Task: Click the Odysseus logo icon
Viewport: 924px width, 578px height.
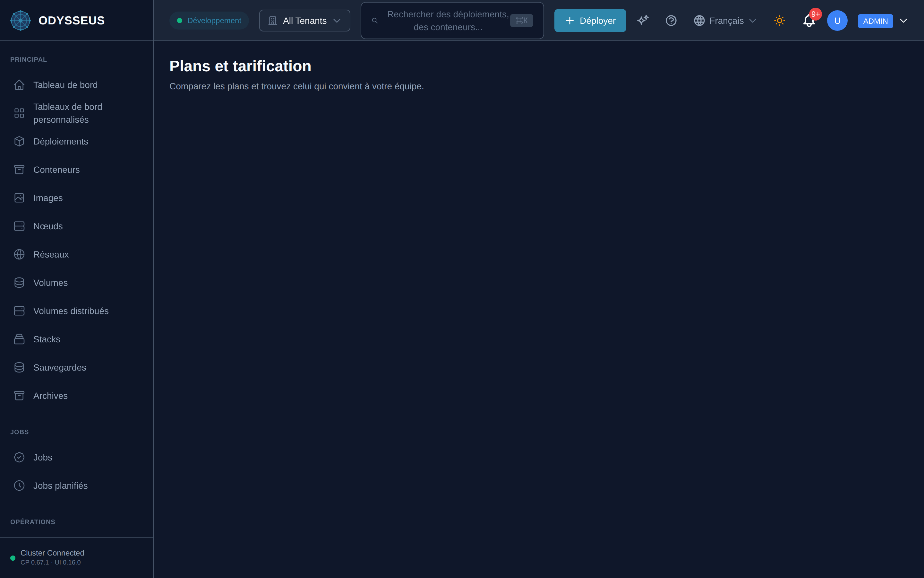Action: tap(20, 20)
